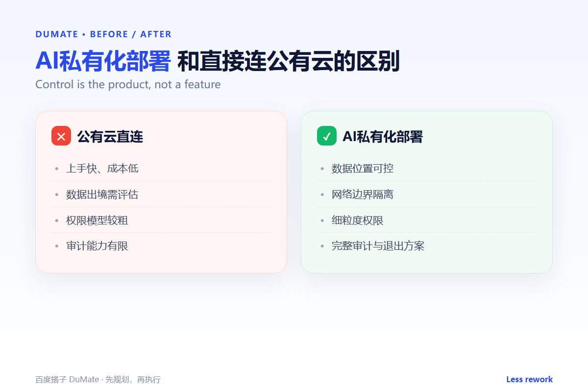Click the bullet '细粒度权限'
The width and height of the screenshot is (588, 392).
pyautogui.click(x=358, y=220)
